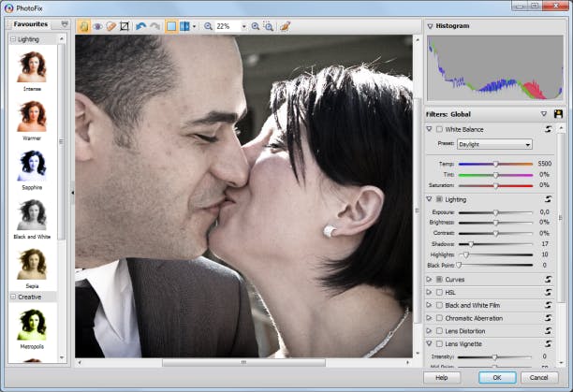Click the Cancel button
Screen dimensions: 573x392
(539, 377)
